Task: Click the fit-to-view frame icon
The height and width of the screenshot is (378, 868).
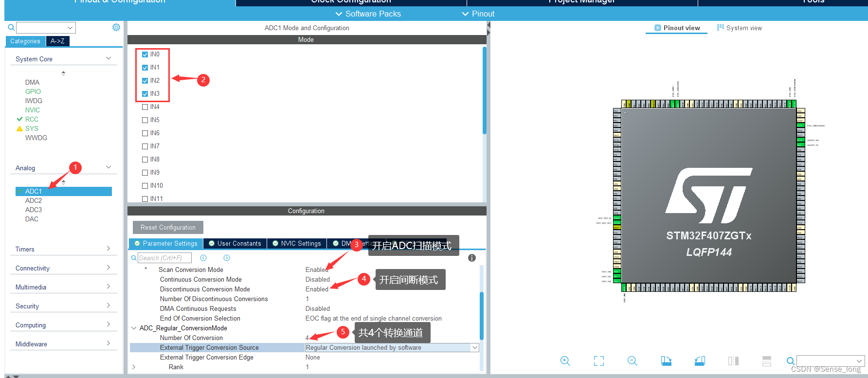Action: coord(599,360)
